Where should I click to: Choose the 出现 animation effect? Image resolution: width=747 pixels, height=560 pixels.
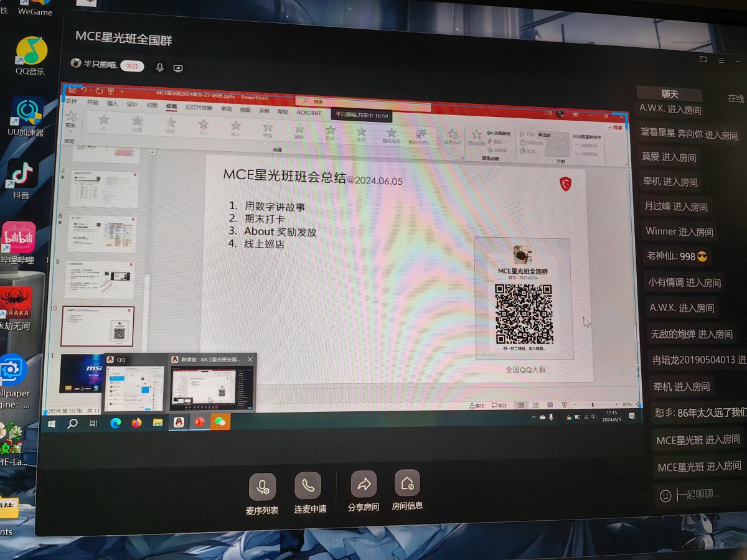pos(137,123)
